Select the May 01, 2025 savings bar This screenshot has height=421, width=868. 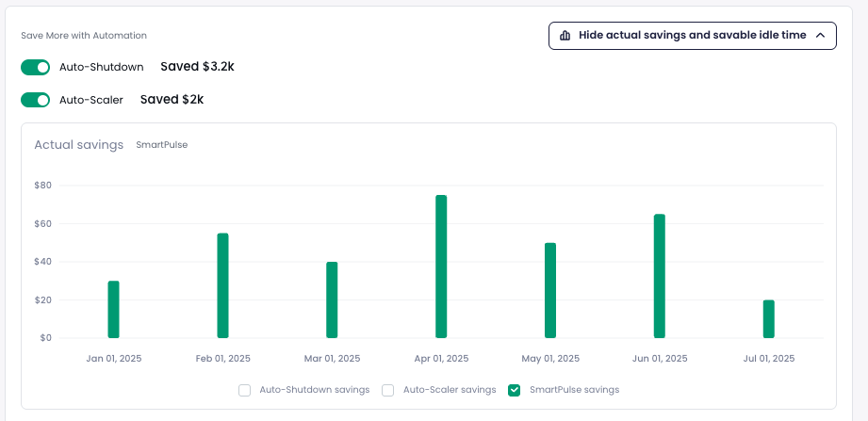[x=550, y=290]
